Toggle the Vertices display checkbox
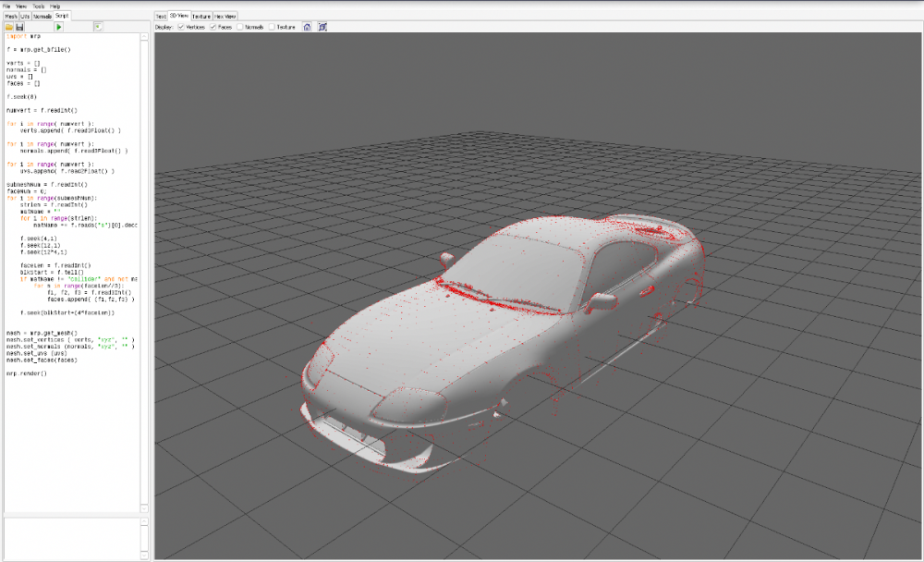 [181, 27]
